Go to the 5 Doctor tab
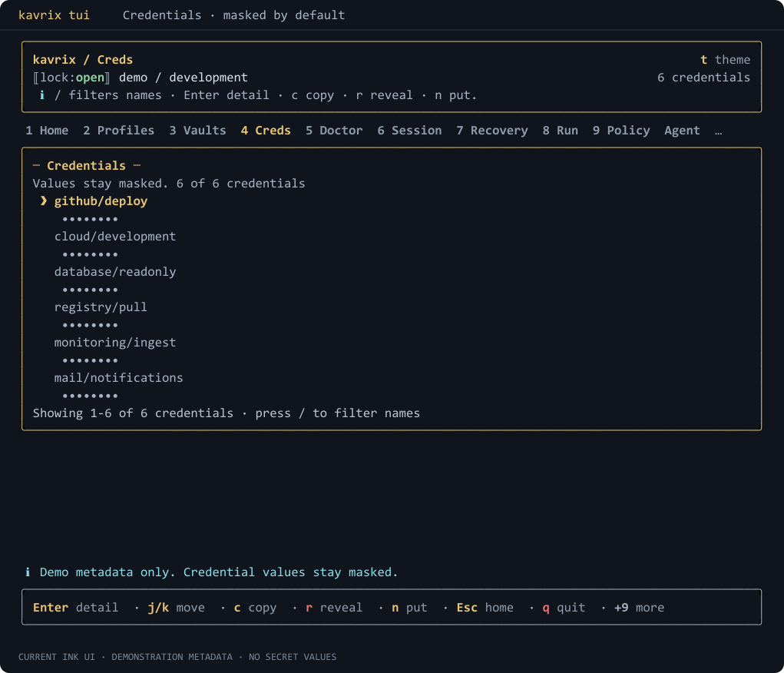The width and height of the screenshot is (784, 673). pos(334,131)
